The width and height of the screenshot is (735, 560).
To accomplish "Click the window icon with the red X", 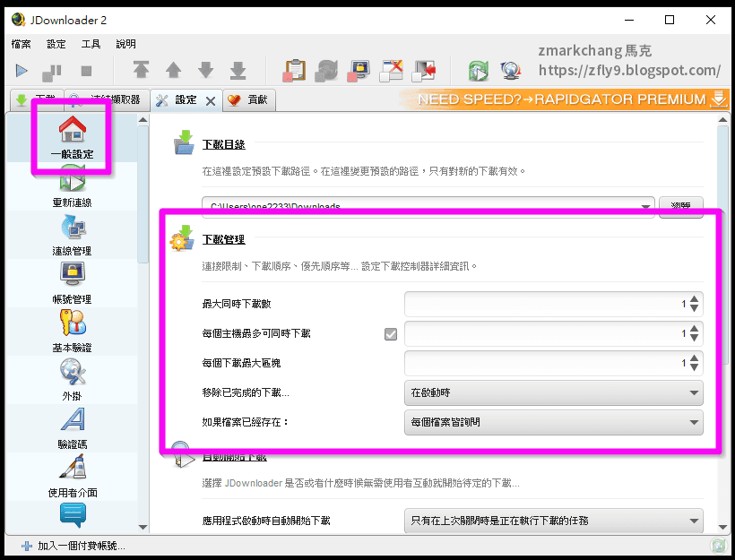I will [391, 71].
